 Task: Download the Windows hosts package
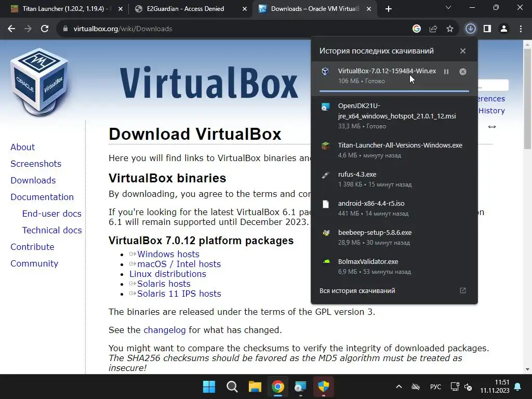point(168,254)
